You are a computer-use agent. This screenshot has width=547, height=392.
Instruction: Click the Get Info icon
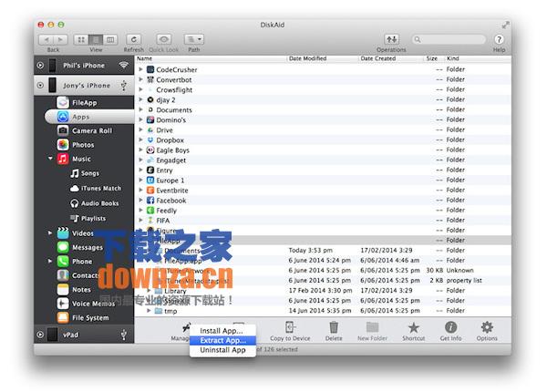pyautogui.click(x=450, y=327)
